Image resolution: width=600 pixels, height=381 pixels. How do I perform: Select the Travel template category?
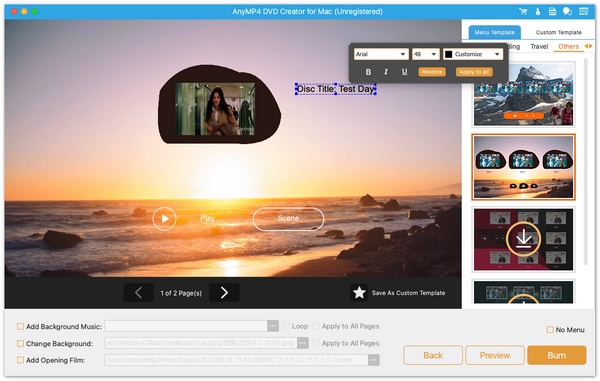(539, 46)
